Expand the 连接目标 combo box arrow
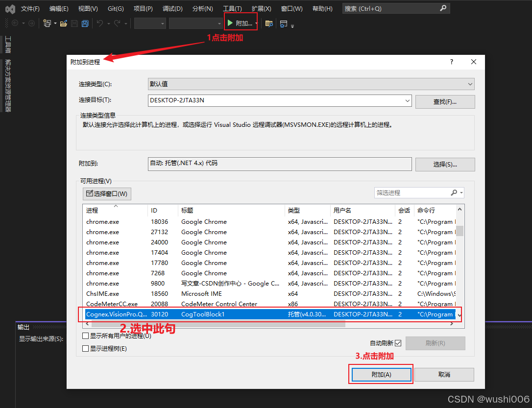Image resolution: width=532 pixels, height=408 pixels. 407,100
